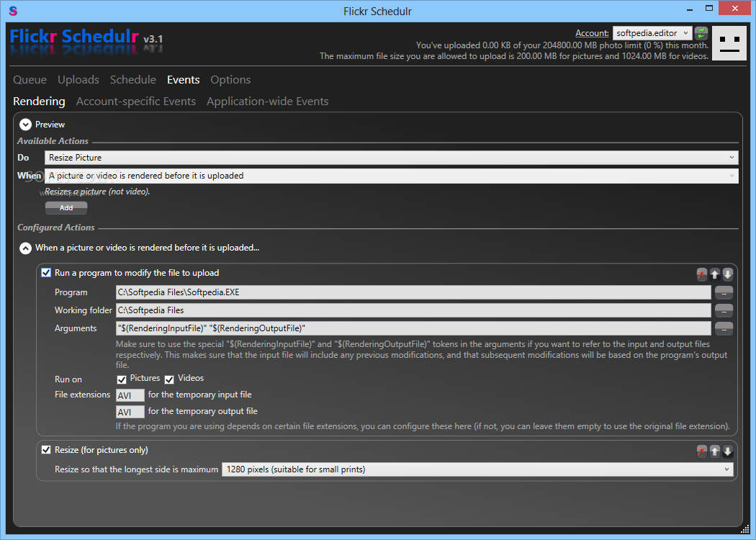
Task: Click the Flickr Schedulr app icon in title bar
Action: [x=13, y=11]
